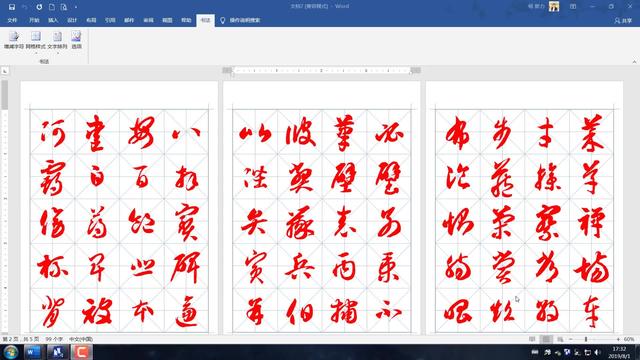Click the calligraphy character 标 on first page

click(x=52, y=267)
